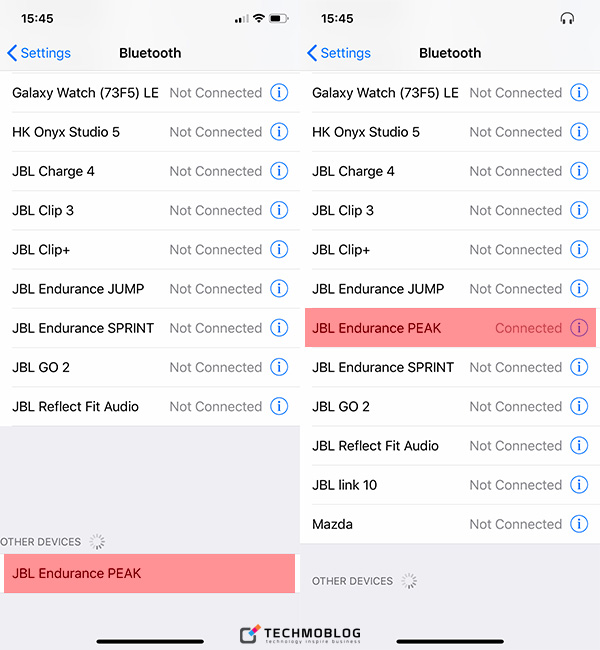Tap headphones icon in the status bar

pyautogui.click(x=568, y=19)
